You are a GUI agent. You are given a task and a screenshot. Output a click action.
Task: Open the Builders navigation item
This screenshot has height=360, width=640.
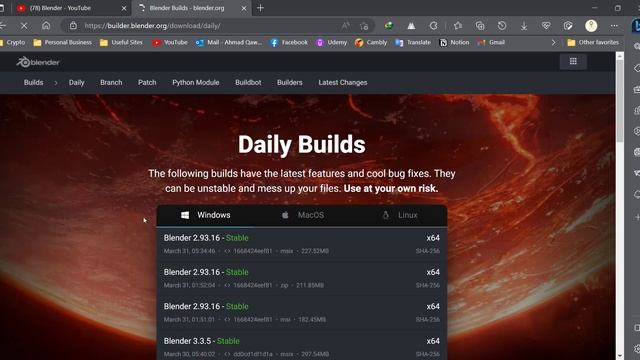290,82
